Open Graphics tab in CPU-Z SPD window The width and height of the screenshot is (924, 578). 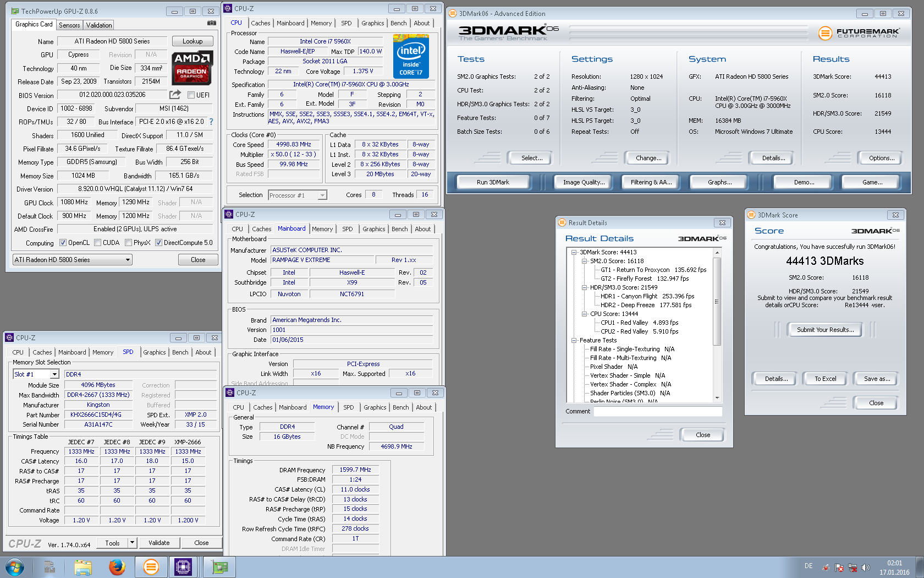click(x=154, y=352)
